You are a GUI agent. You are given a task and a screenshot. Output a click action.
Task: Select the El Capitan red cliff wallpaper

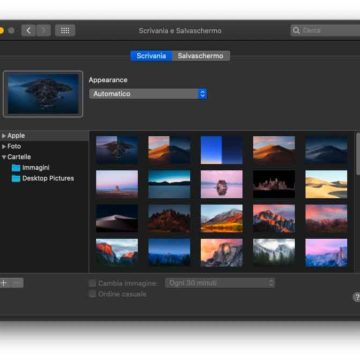(x=117, y=253)
